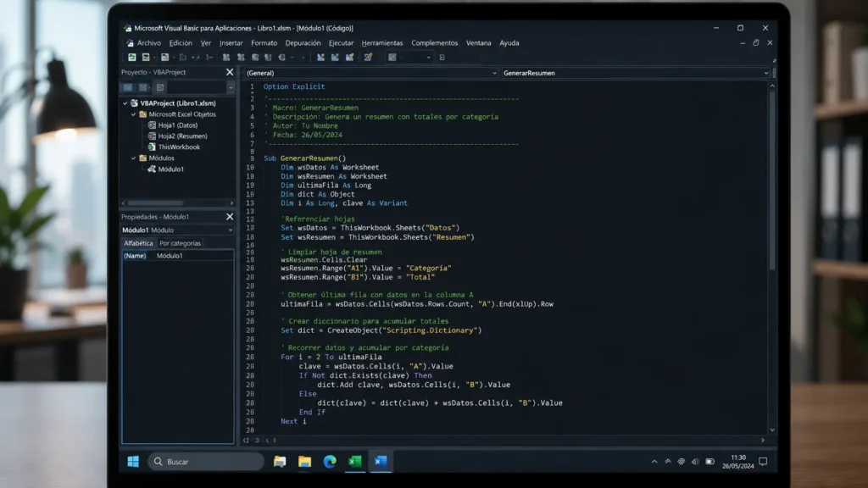Click the code editor vertical scrollbar thumb

pyautogui.click(x=771, y=180)
